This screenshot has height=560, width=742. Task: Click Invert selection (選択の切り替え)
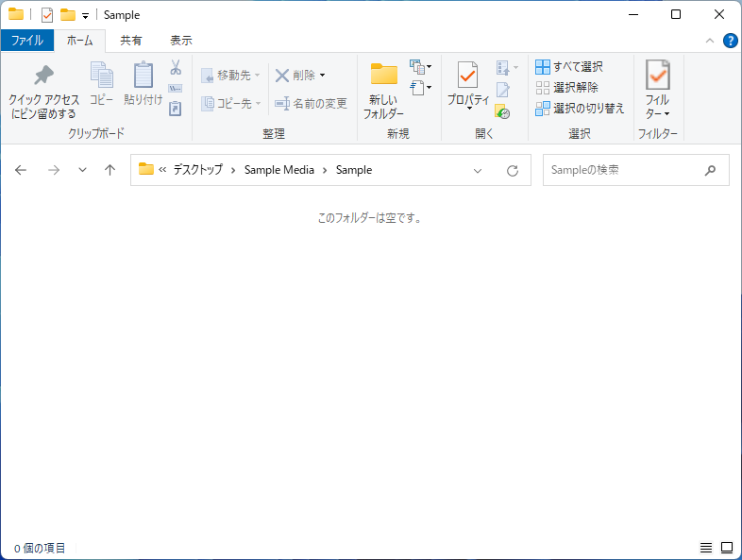point(581,109)
